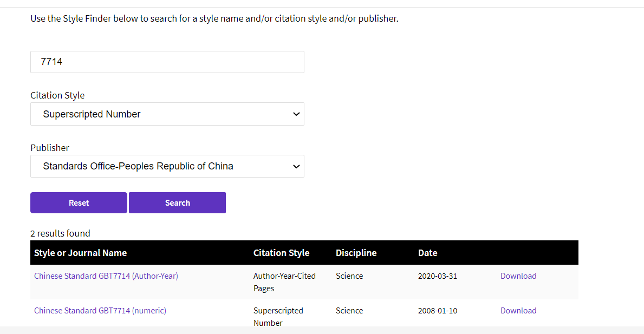Image resolution: width=644 pixels, height=334 pixels.
Task: Click the chevron arrow on Superscripted Number select
Action: (296, 114)
